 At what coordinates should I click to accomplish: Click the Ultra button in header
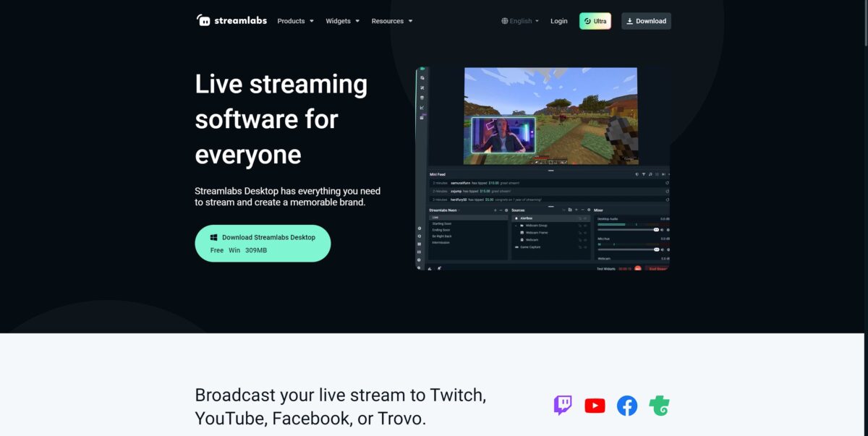pos(595,21)
